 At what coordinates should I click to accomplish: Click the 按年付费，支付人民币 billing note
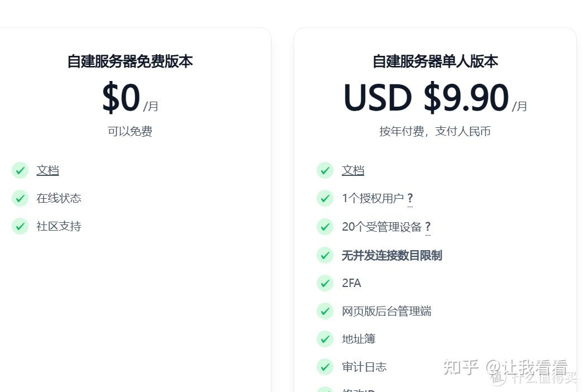(x=435, y=132)
